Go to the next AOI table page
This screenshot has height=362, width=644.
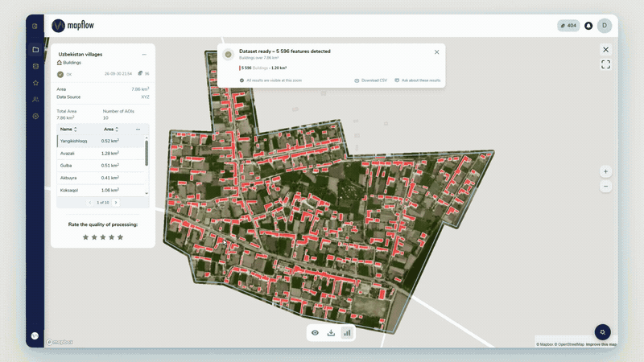click(116, 203)
